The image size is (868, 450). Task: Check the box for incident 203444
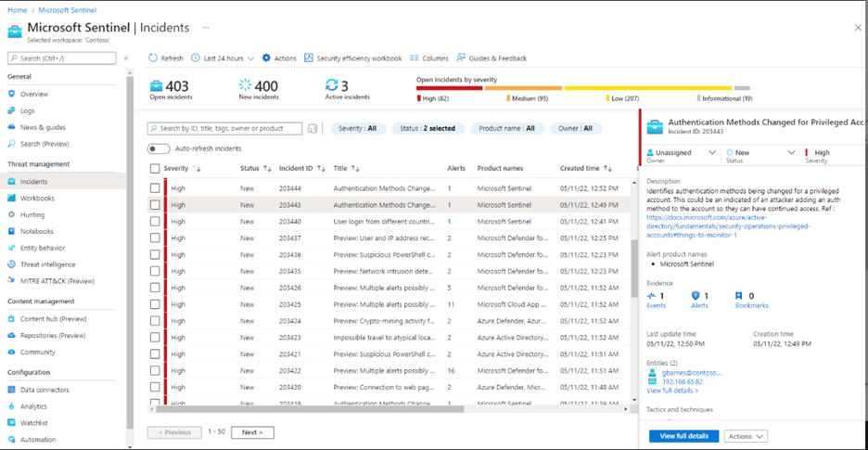coord(155,188)
